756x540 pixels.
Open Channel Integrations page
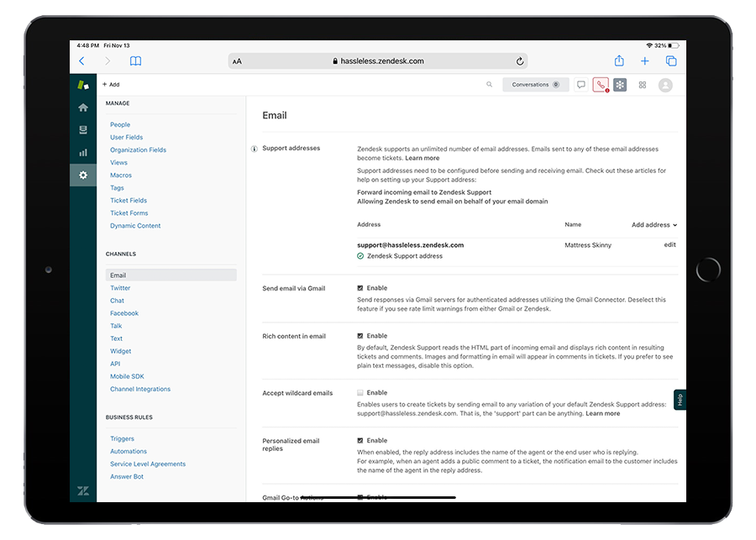(140, 389)
